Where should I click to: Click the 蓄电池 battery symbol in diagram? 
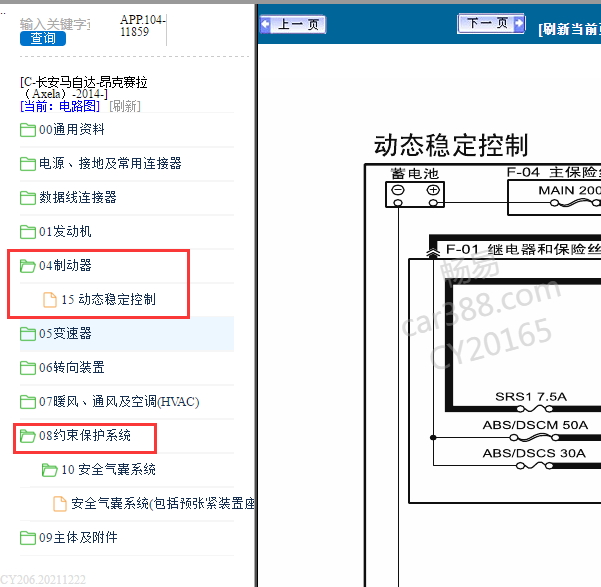[x=415, y=194]
